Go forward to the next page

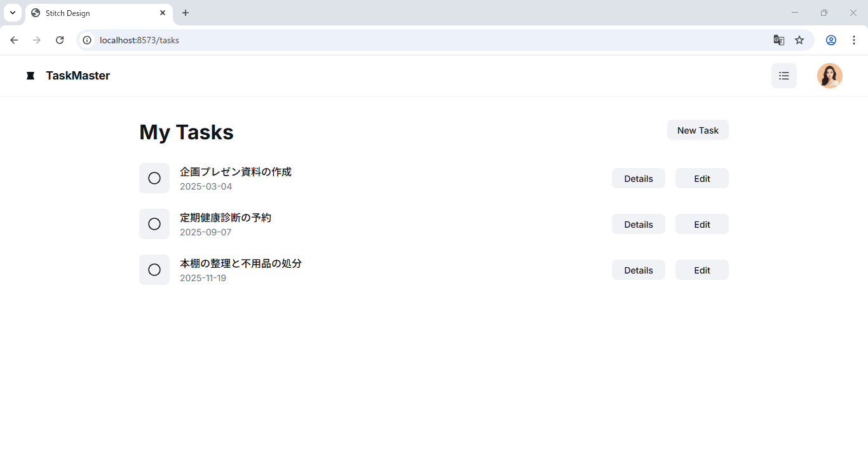point(37,40)
